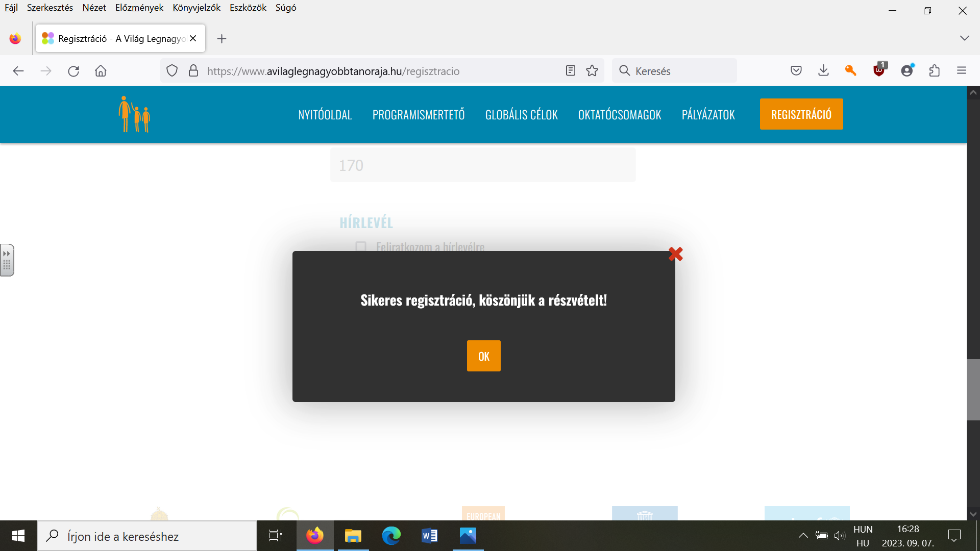Click in the Keresés search box
The image size is (980, 551).
click(x=674, y=71)
